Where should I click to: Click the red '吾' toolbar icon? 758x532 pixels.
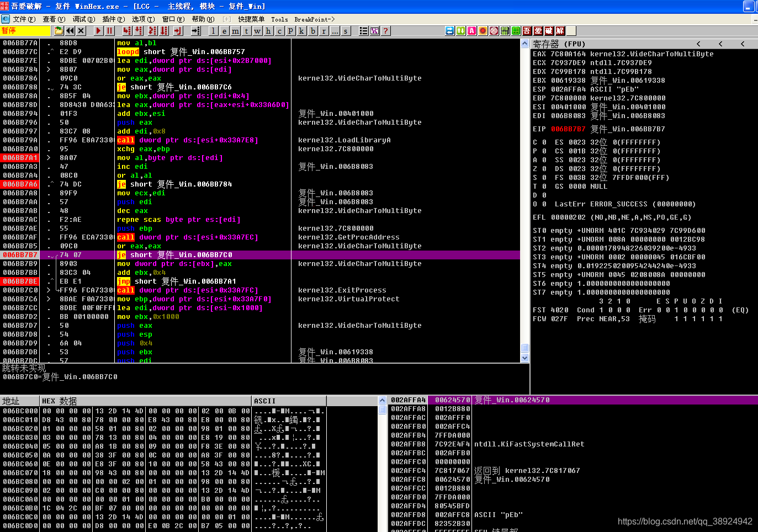pos(527,31)
